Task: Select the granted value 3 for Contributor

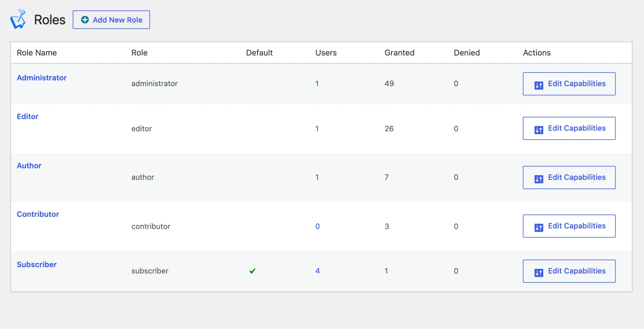Action: point(387,226)
